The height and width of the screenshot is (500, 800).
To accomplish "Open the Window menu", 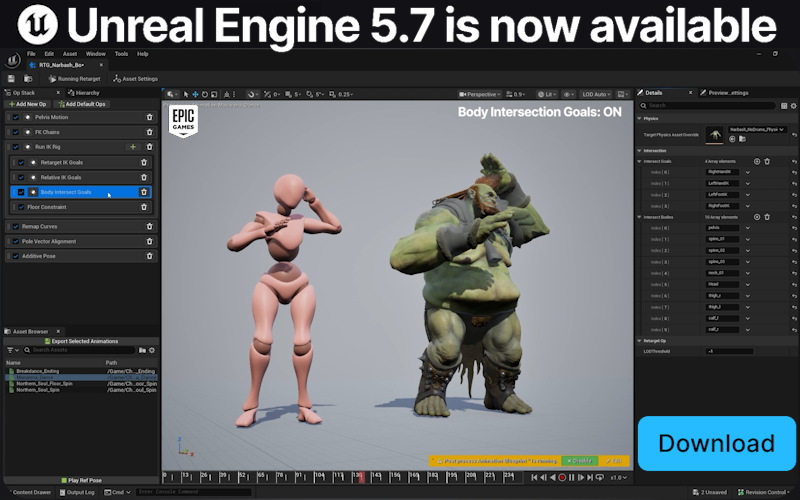I will [95, 54].
